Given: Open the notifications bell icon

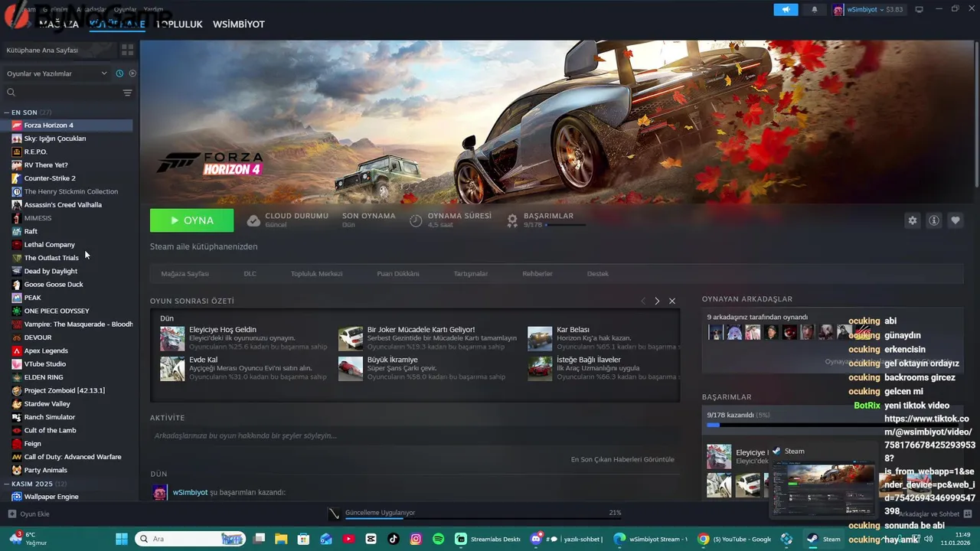Looking at the screenshot, I should (814, 9).
